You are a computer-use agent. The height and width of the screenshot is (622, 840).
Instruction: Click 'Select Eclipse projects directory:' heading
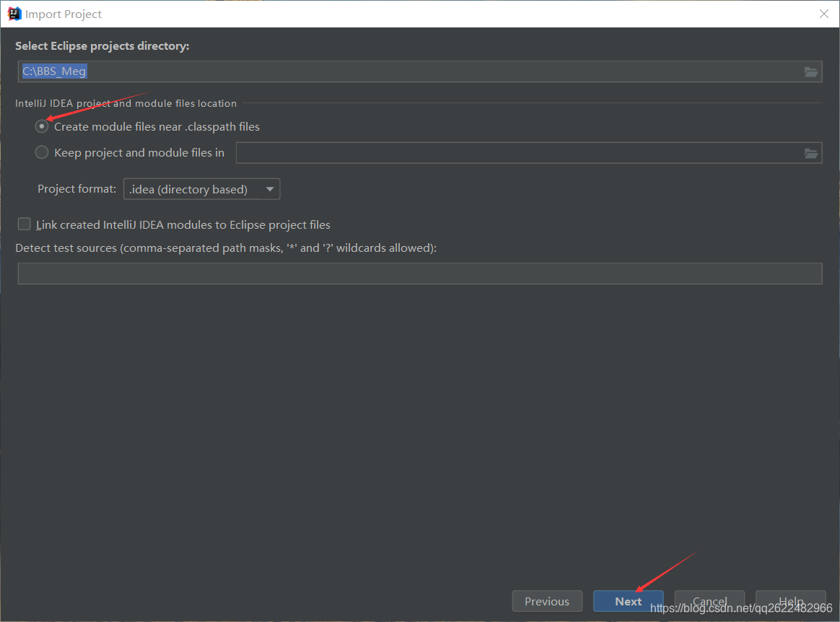click(x=102, y=46)
